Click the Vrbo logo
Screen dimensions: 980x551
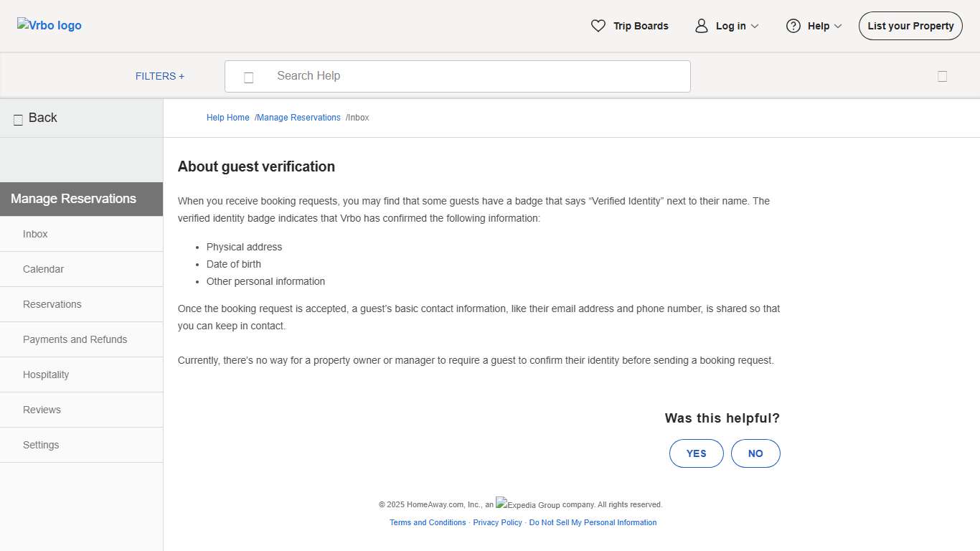click(49, 25)
